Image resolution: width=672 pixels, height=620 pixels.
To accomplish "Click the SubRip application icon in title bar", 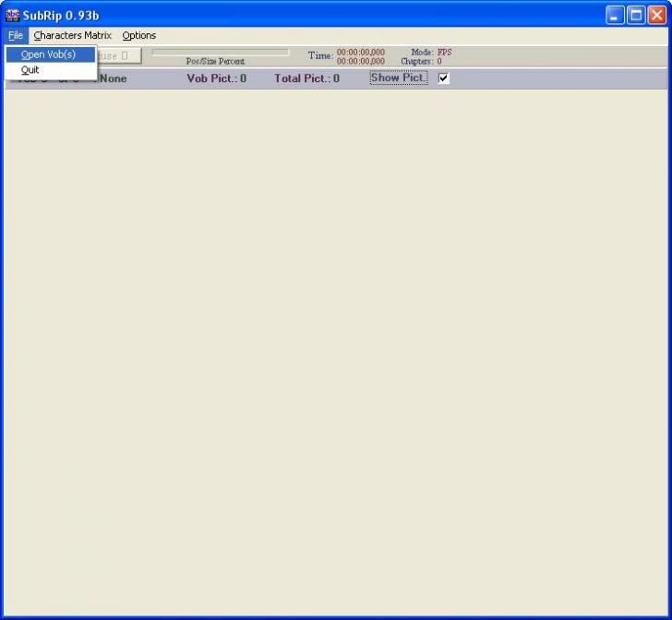I will pyautogui.click(x=12, y=15).
